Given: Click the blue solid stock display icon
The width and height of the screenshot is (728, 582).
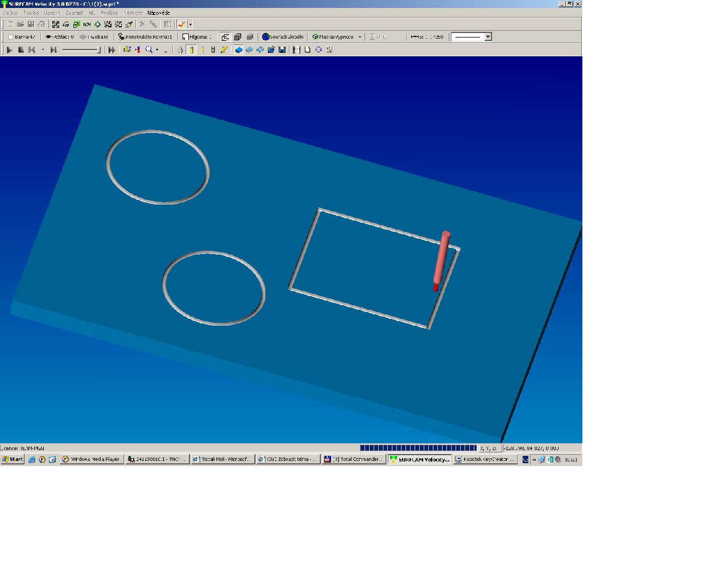Looking at the screenshot, I should point(239,50).
